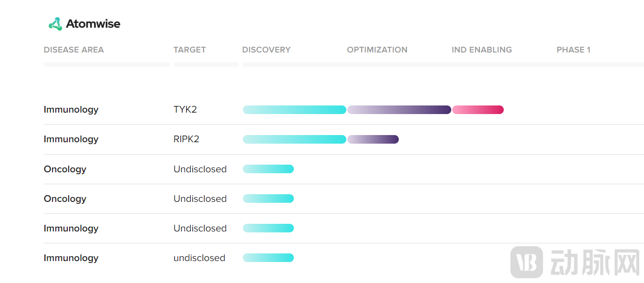Click the VB watermark logo icon
The width and height of the screenshot is (644, 283).
(526, 262)
